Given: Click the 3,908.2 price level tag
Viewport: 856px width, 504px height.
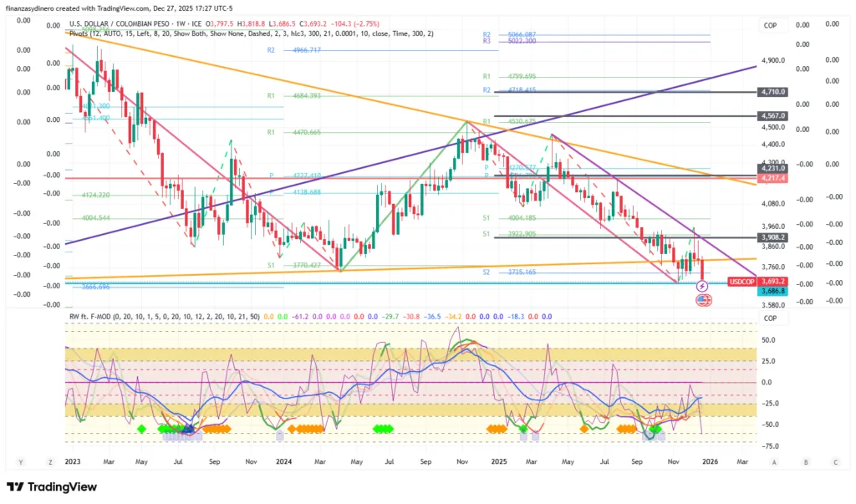Looking at the screenshot, I should tap(772, 237).
